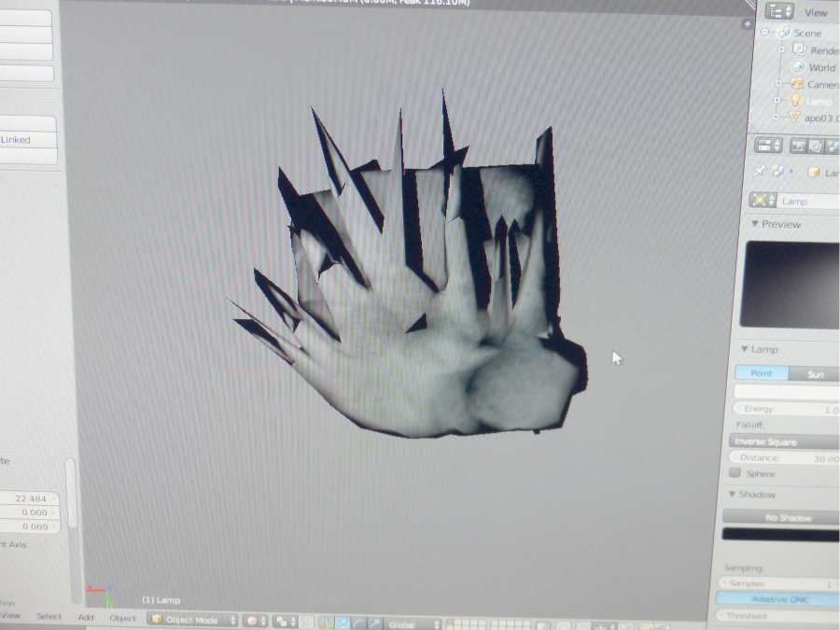
Task: Click the Adaptive QMC button
Action: click(x=778, y=599)
